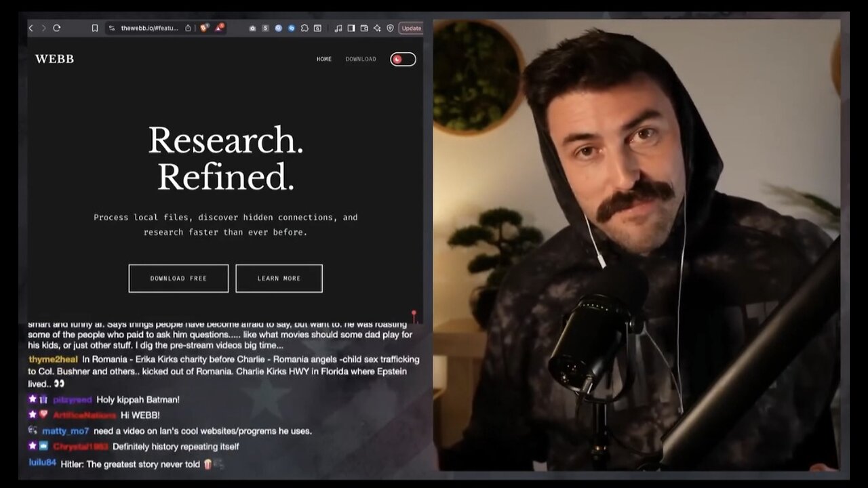Click the 'Research. Refined.' headline
The width and height of the screenshot is (868, 488).
[226, 158]
